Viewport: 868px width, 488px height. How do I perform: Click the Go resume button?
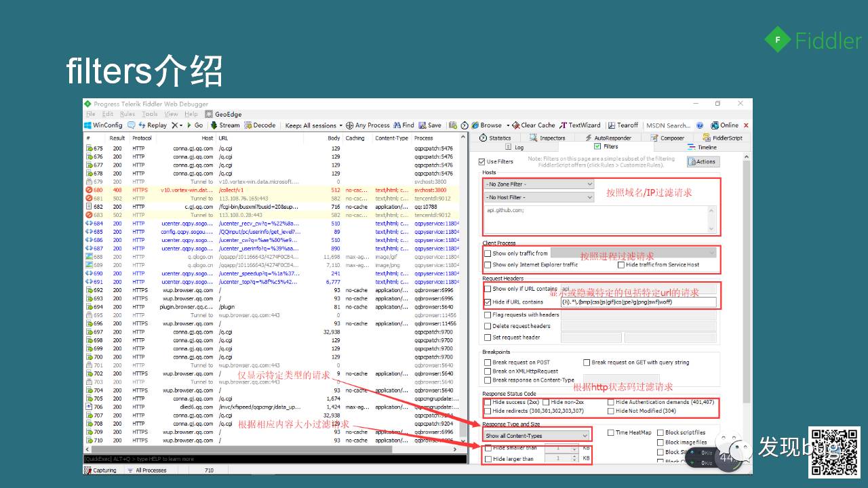pos(195,125)
